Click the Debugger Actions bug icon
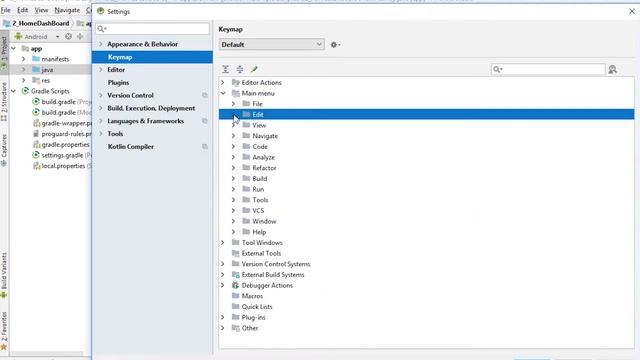This screenshot has height=360, width=640. click(x=236, y=285)
